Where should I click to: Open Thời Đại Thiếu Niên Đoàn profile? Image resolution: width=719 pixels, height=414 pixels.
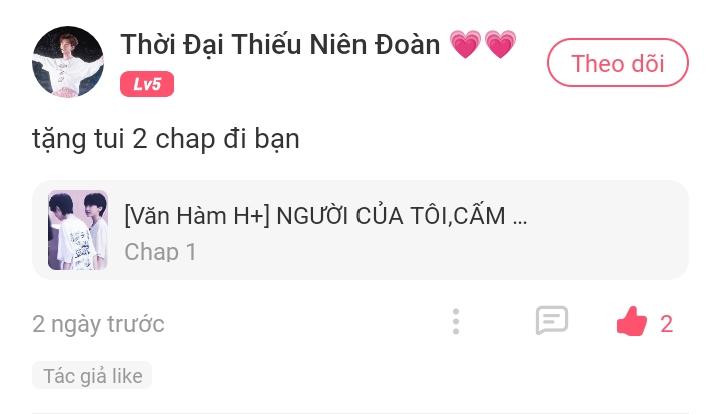(280, 44)
